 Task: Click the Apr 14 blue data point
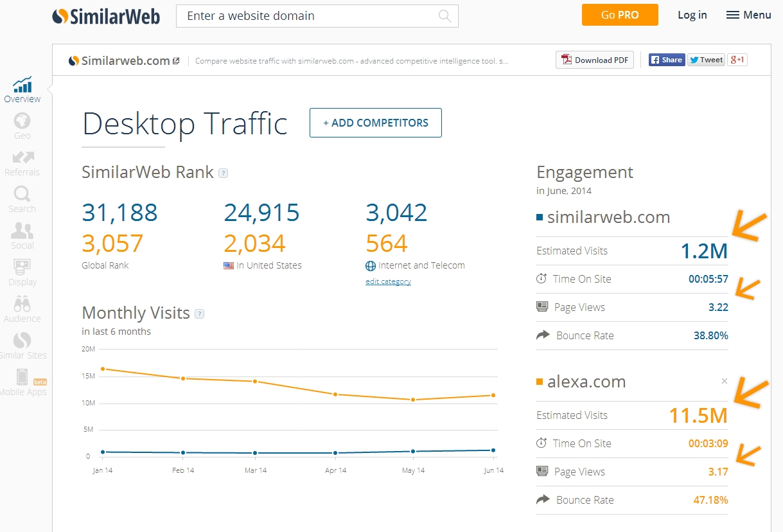335,453
